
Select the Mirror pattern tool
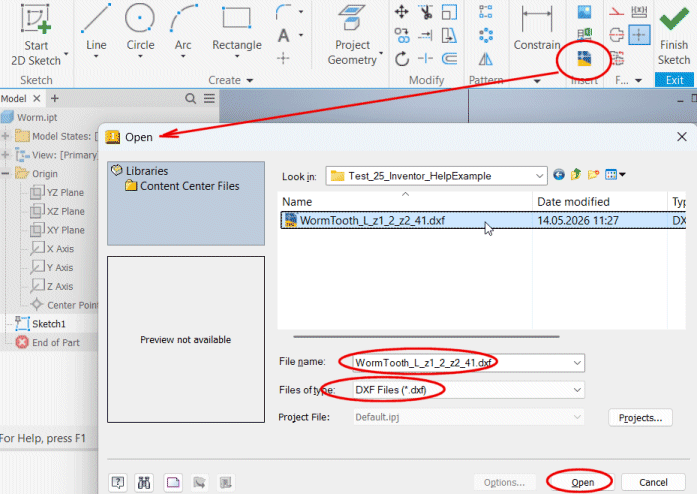pyautogui.click(x=485, y=59)
